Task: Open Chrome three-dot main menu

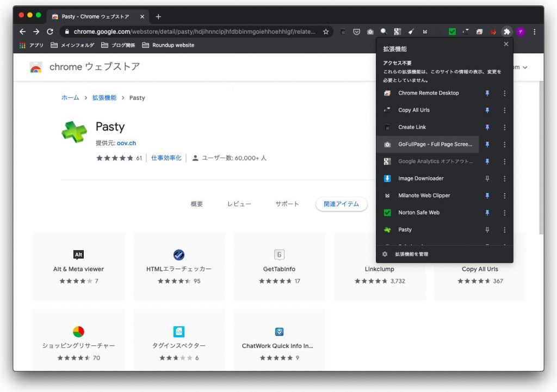Action: click(535, 32)
